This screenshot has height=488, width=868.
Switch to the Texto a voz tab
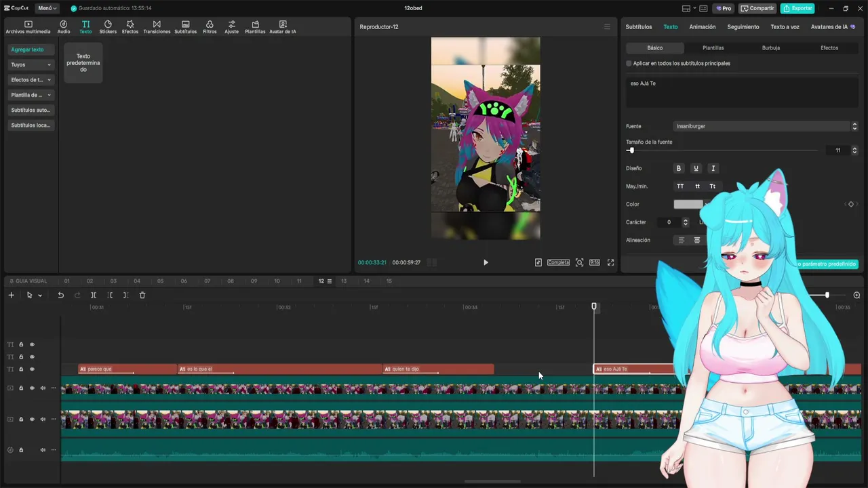(x=785, y=27)
